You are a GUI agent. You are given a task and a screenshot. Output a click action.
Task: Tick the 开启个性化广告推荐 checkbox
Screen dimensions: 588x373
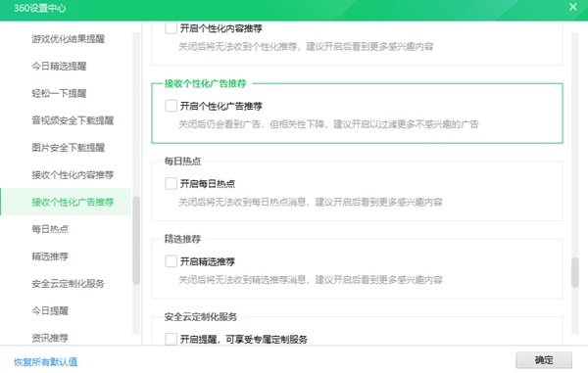point(171,106)
